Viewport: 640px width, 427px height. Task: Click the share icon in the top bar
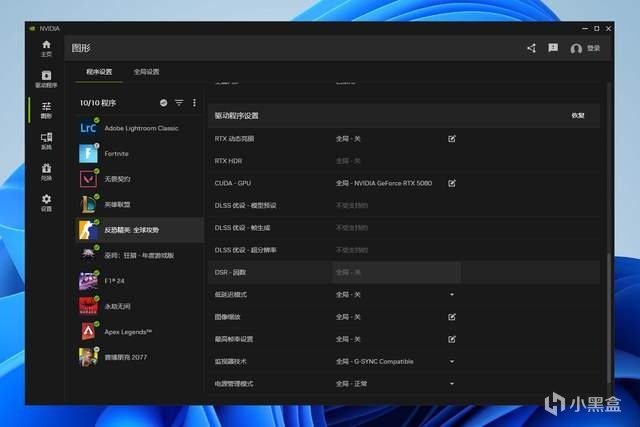tap(531, 48)
